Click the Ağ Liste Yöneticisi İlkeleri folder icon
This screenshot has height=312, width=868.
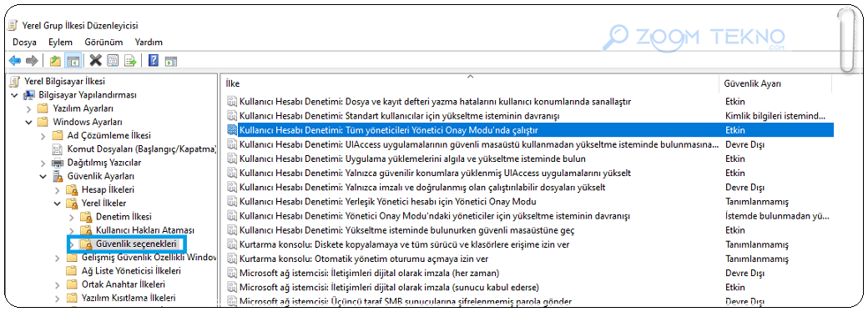tap(72, 271)
